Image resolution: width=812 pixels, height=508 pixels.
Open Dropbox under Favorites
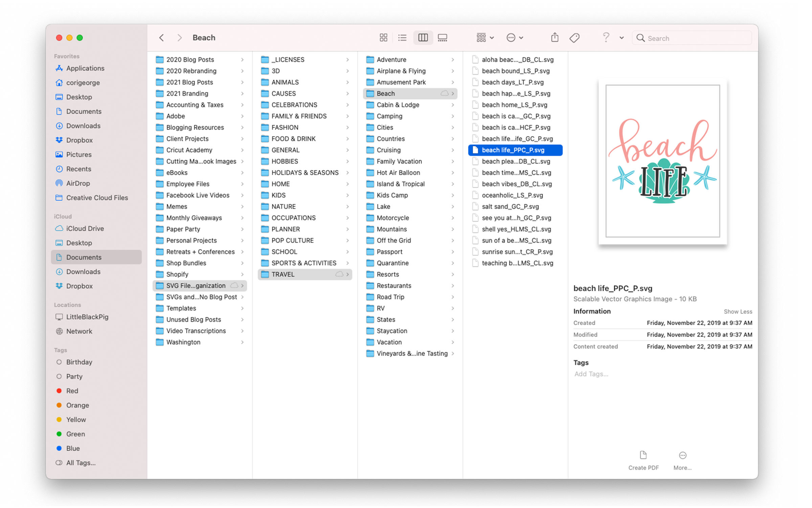79,140
